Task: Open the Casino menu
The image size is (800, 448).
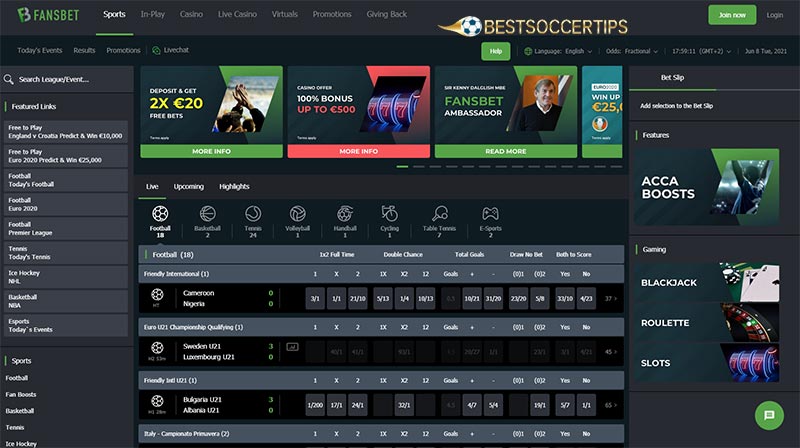Action: tap(191, 14)
